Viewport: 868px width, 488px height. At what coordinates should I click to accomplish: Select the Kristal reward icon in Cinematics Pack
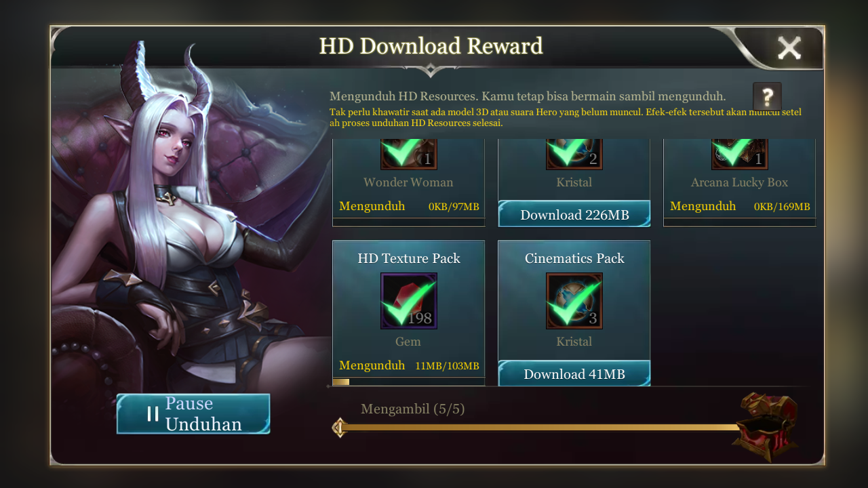pyautogui.click(x=574, y=301)
